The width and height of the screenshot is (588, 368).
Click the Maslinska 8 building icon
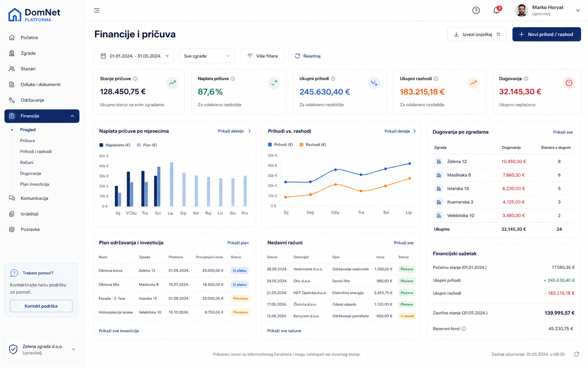pos(439,175)
